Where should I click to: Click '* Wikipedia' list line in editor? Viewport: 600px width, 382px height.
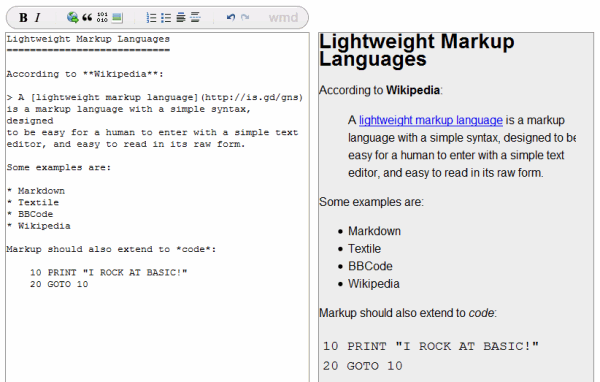(x=39, y=226)
